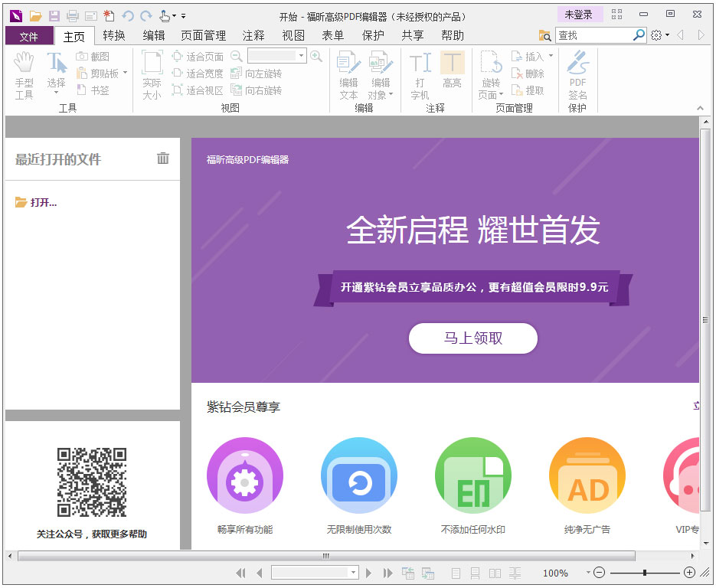Open the page number dropdown in status bar
Screen dimensions: 716x588
pos(353,573)
